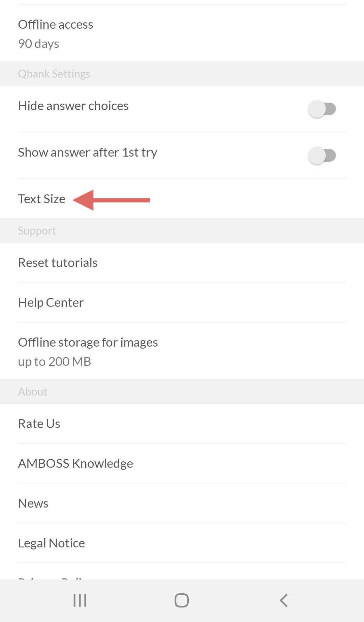The height and width of the screenshot is (622, 364).
Task: Tap the up to 200 MB label
Action: pos(54,361)
